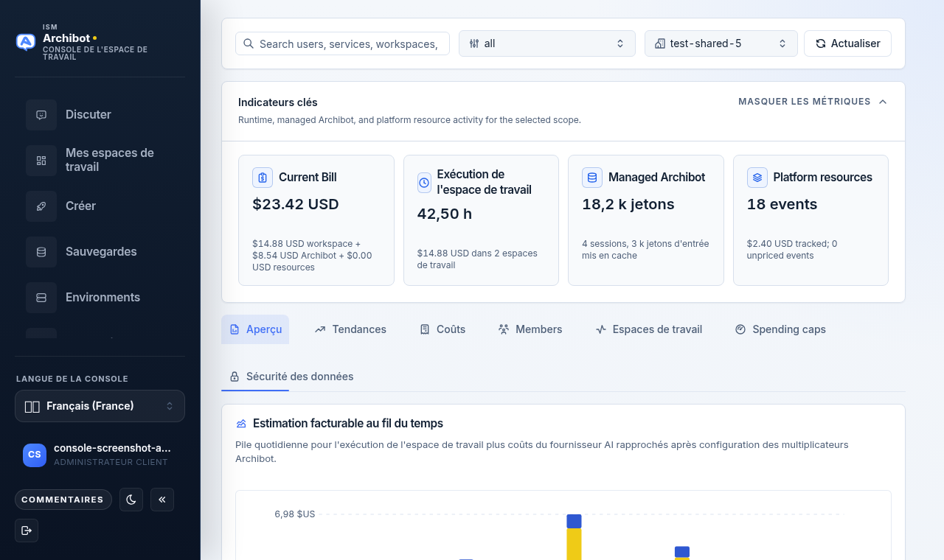Image resolution: width=944 pixels, height=560 pixels.
Task: Switch to the Coûts tab
Action: 442,329
